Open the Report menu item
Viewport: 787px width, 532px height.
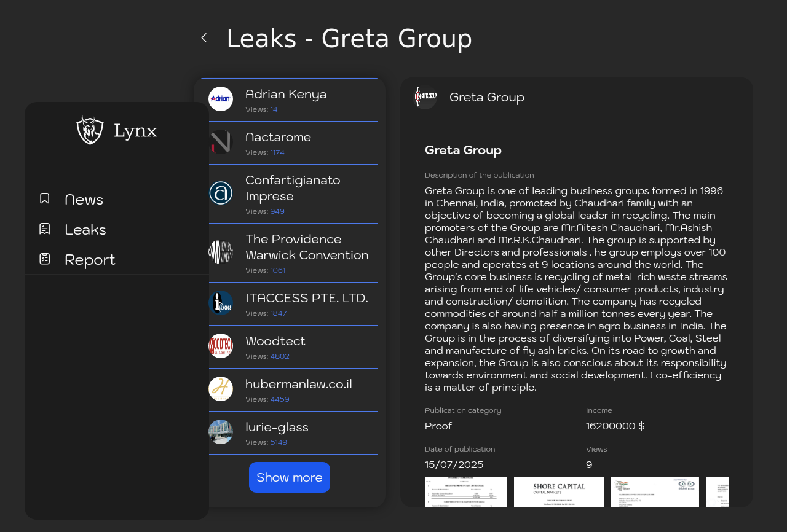pyautogui.click(x=117, y=259)
